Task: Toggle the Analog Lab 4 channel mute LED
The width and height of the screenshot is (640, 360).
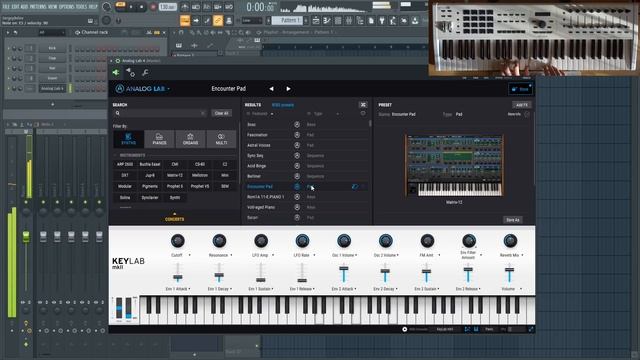Action: pos(9,88)
